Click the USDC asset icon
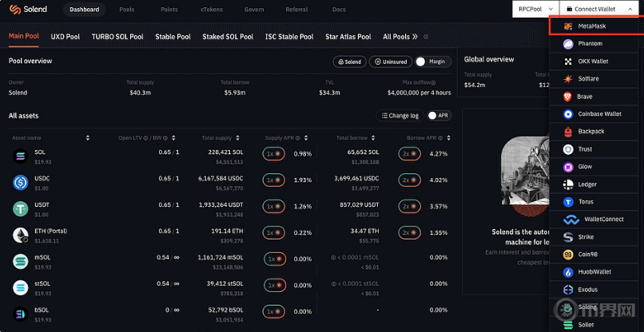Screen dimensions: 644x332 tap(20, 183)
